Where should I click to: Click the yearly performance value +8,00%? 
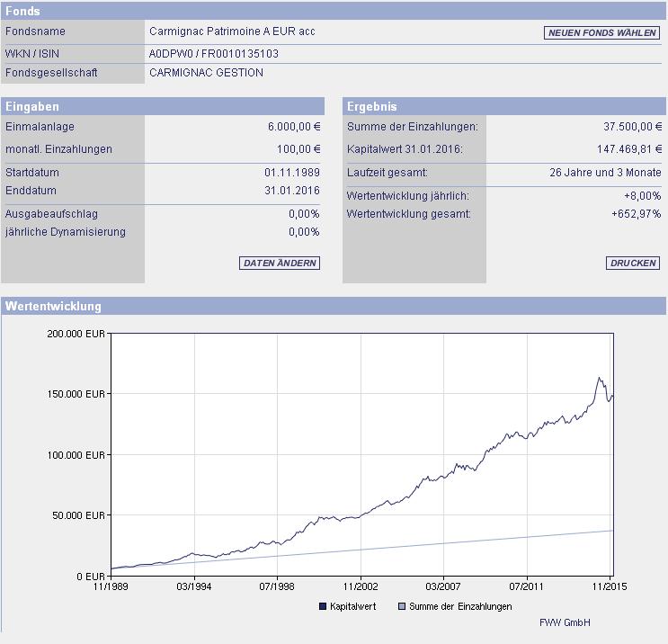point(643,196)
